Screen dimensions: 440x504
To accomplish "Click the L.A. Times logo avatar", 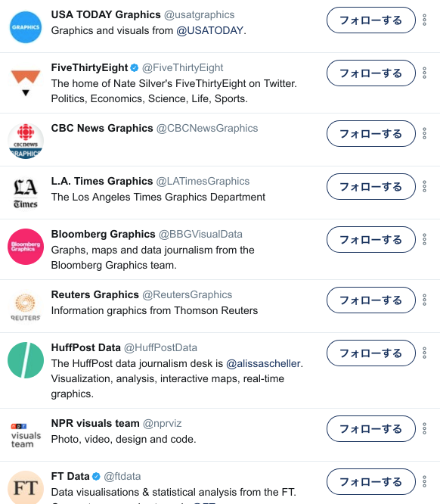I will [26, 194].
